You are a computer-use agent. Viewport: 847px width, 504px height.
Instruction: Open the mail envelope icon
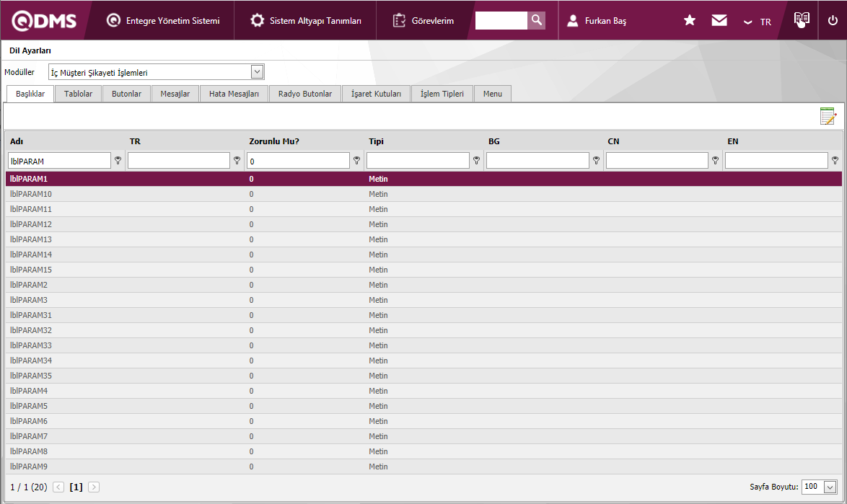click(x=719, y=21)
